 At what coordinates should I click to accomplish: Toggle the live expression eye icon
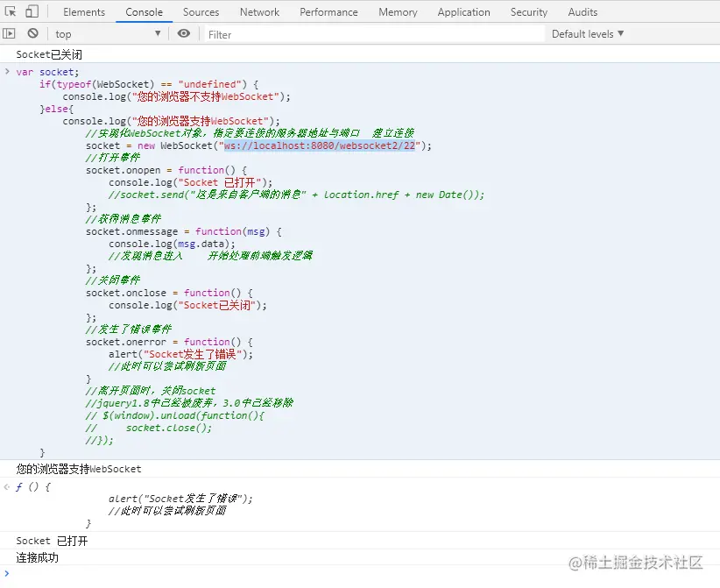pyautogui.click(x=184, y=33)
